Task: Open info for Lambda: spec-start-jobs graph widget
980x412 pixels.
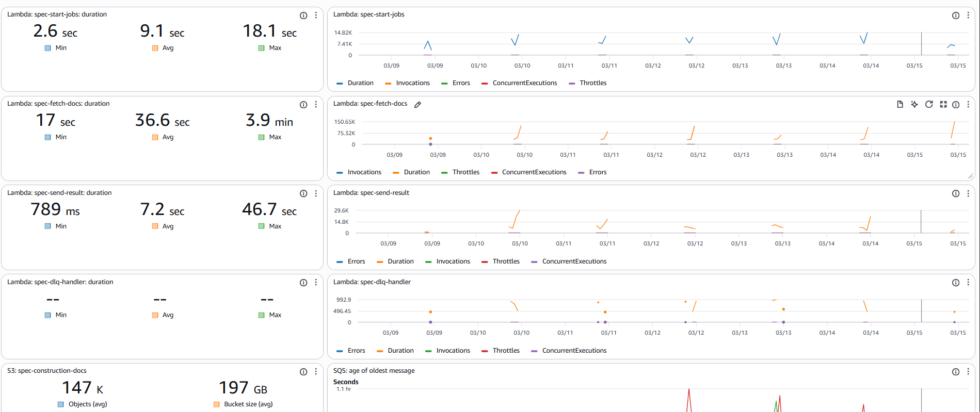Action: click(956, 15)
